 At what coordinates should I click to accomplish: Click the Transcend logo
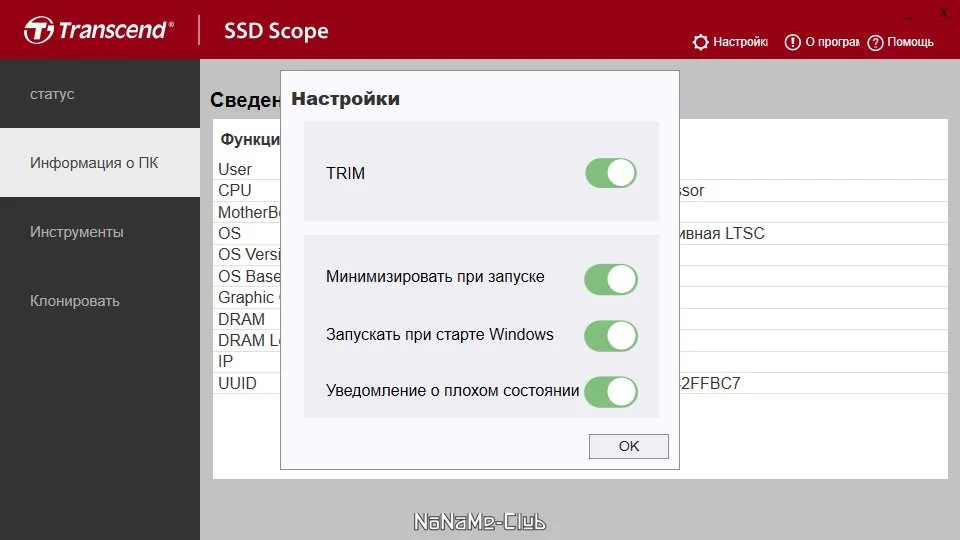[99, 30]
